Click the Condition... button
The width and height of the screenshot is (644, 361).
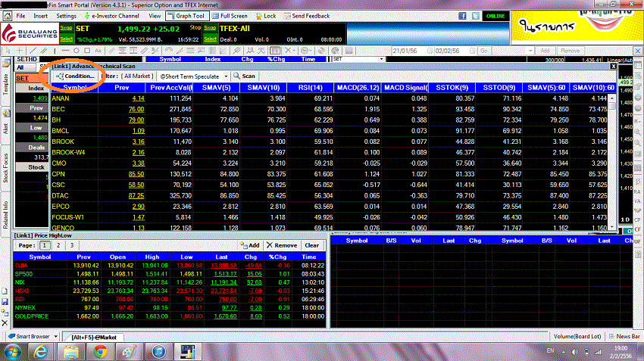point(75,76)
